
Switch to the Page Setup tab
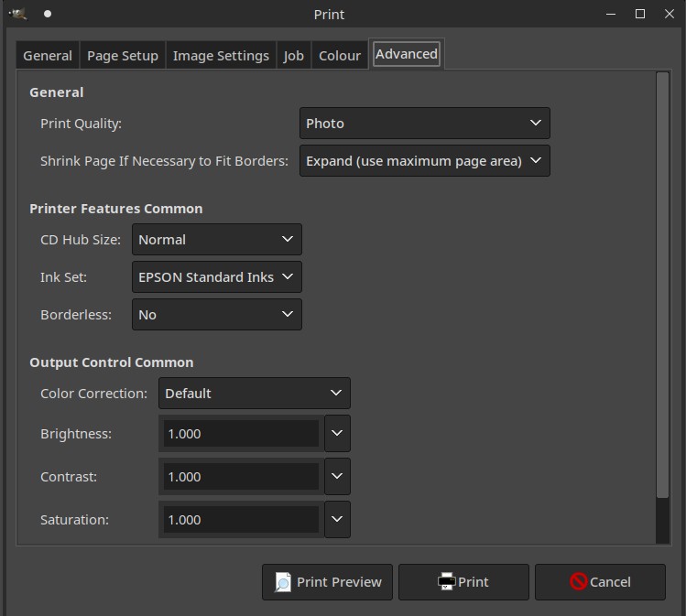(x=123, y=56)
